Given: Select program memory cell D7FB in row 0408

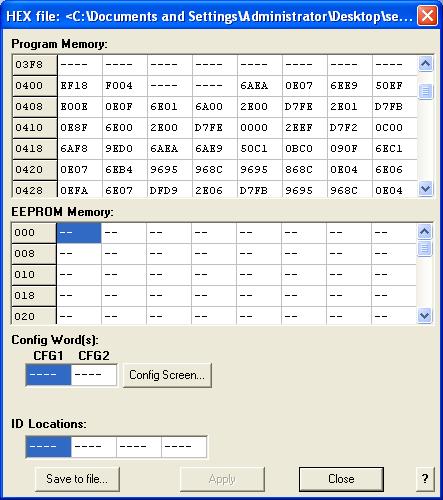Looking at the screenshot, I should (395, 107).
